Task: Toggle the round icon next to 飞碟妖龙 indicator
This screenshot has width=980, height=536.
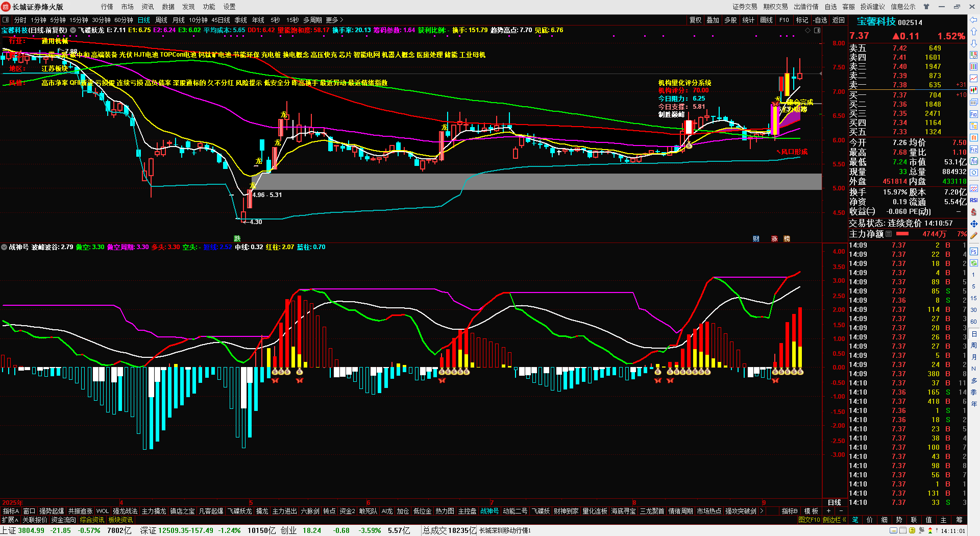Action: click(73, 31)
